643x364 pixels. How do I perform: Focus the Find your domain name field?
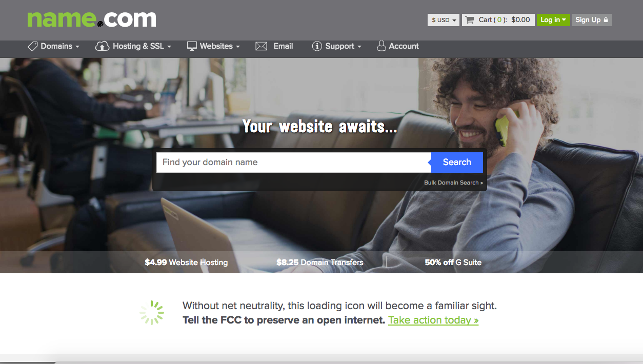point(294,162)
